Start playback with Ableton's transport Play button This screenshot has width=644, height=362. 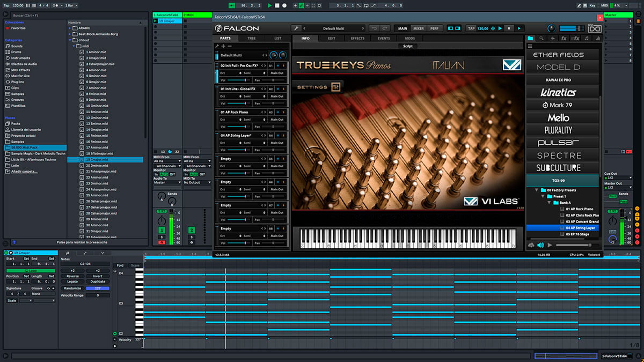coord(270,5)
